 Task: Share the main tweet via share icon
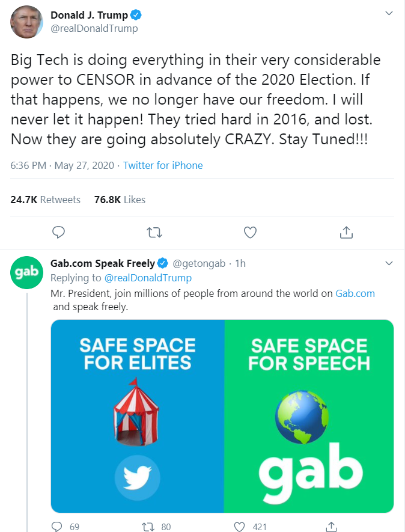(x=346, y=232)
